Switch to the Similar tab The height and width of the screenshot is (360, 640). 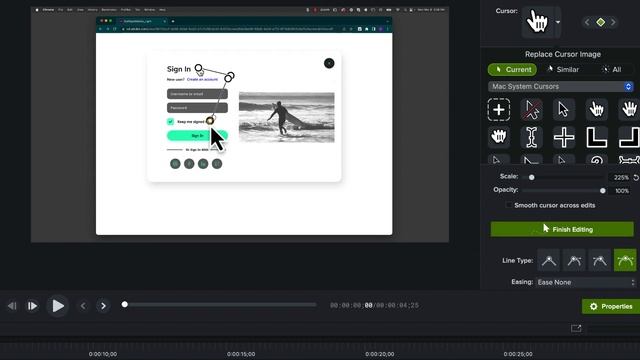(x=563, y=69)
